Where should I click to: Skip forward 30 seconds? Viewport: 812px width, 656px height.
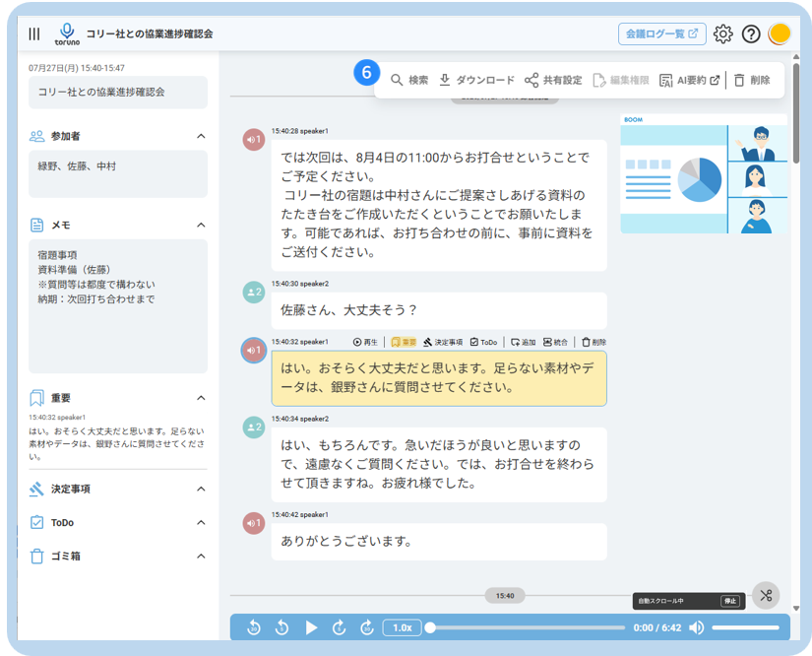click(367, 627)
